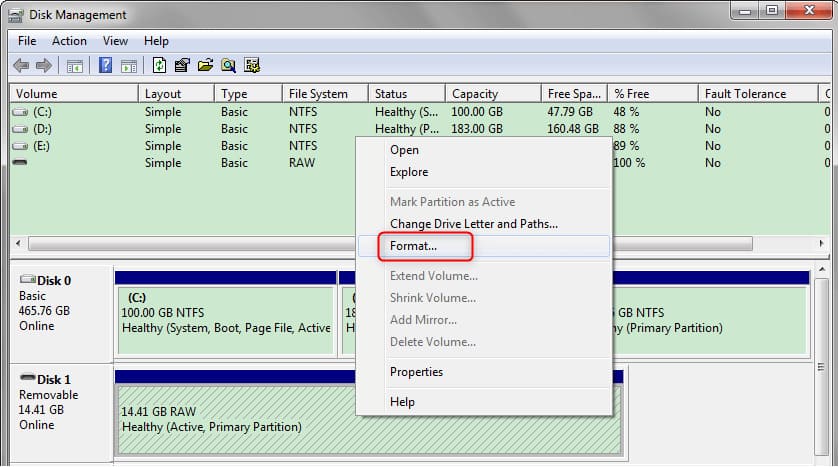Click the magnifier toolbar icon
The image size is (838, 467).
(x=228, y=66)
